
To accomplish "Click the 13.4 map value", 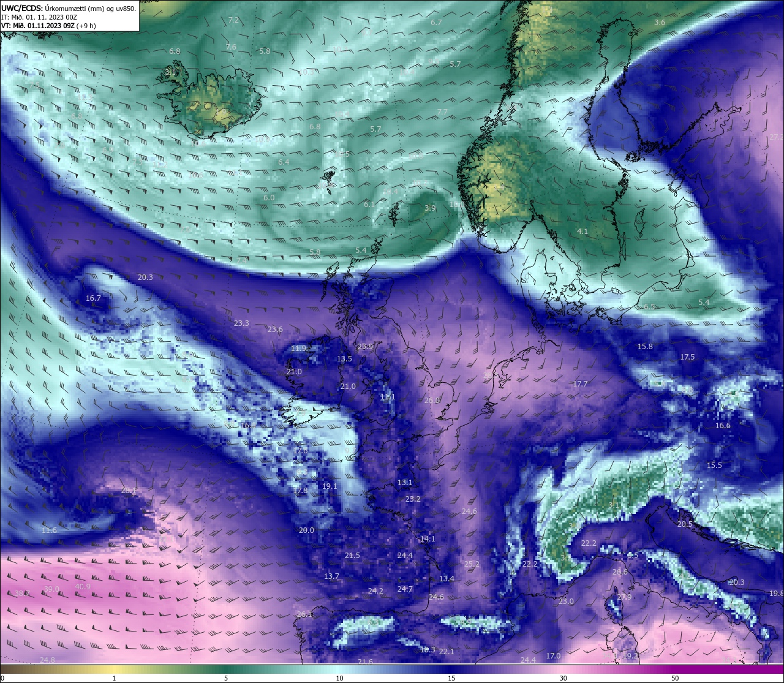I will pyautogui.click(x=447, y=579).
